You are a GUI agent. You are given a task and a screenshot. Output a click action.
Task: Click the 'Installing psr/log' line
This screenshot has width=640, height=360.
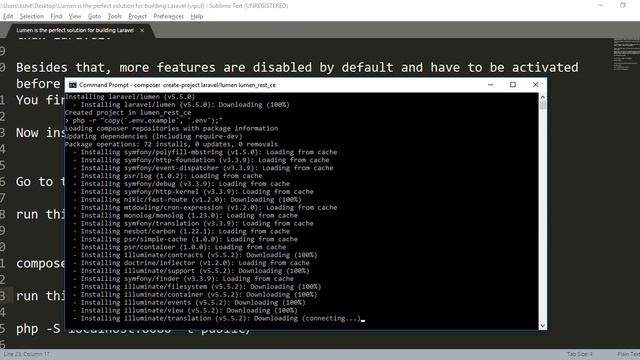pos(168,176)
